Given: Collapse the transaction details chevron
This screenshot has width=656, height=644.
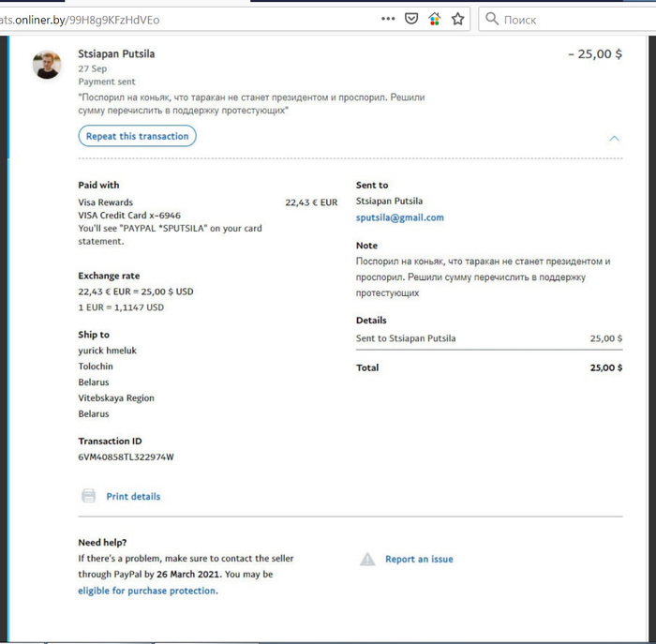Looking at the screenshot, I should (x=614, y=138).
